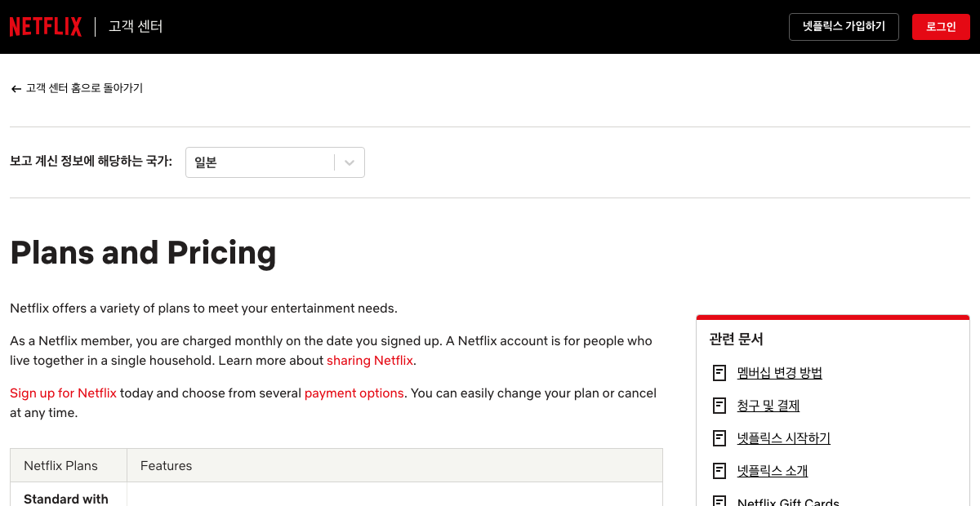Click the Netflix logo

pos(46,27)
